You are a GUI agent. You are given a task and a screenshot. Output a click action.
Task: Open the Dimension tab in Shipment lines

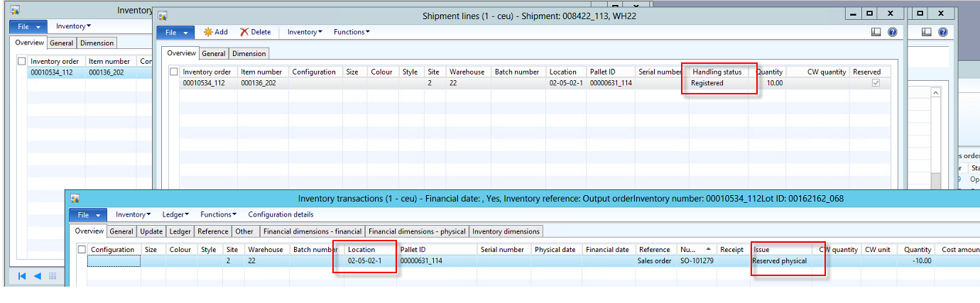[x=249, y=53]
